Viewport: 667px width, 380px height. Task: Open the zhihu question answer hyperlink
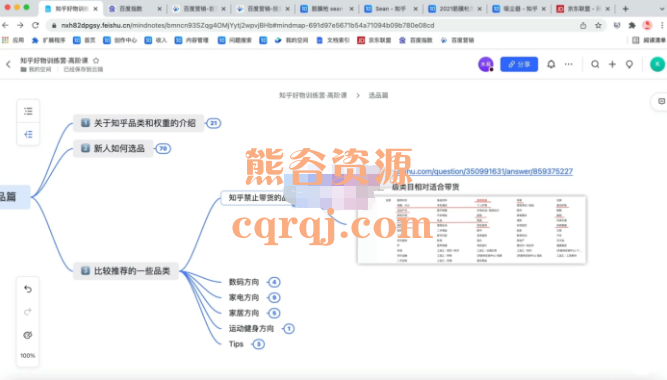[488, 171]
